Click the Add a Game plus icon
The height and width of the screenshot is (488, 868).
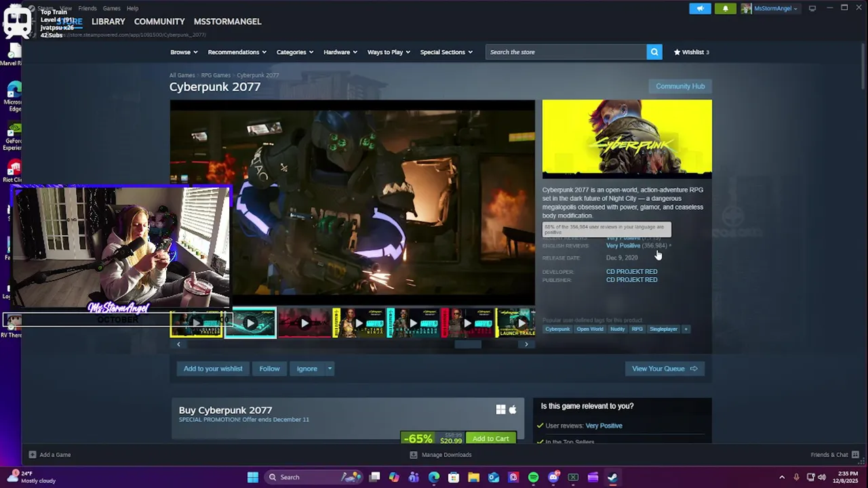(x=32, y=455)
